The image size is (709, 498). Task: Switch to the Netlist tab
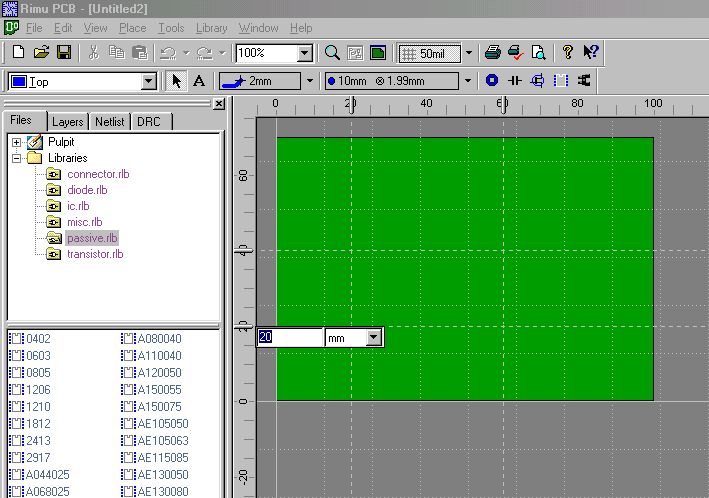109,122
